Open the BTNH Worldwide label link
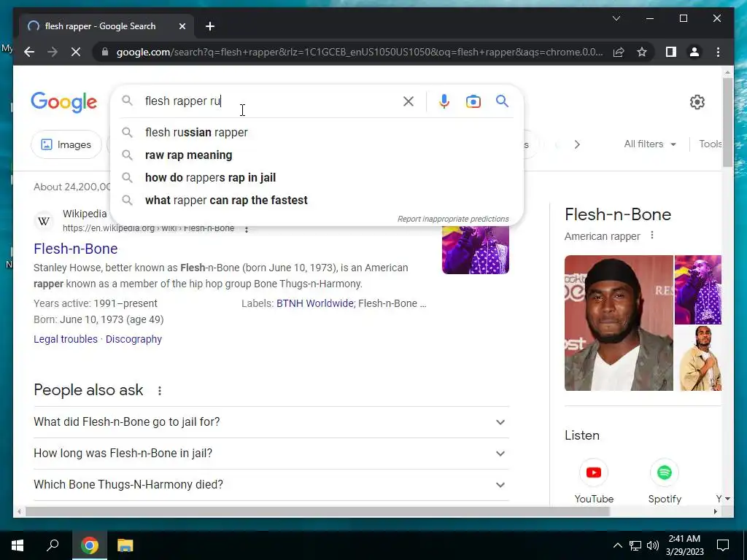Viewport: 747px width, 560px height. point(315,303)
